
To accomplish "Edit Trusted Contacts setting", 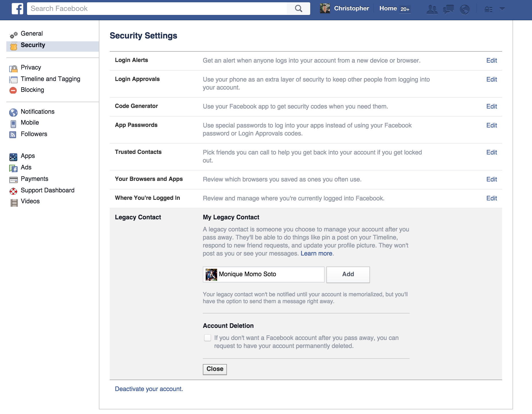I will pos(491,152).
